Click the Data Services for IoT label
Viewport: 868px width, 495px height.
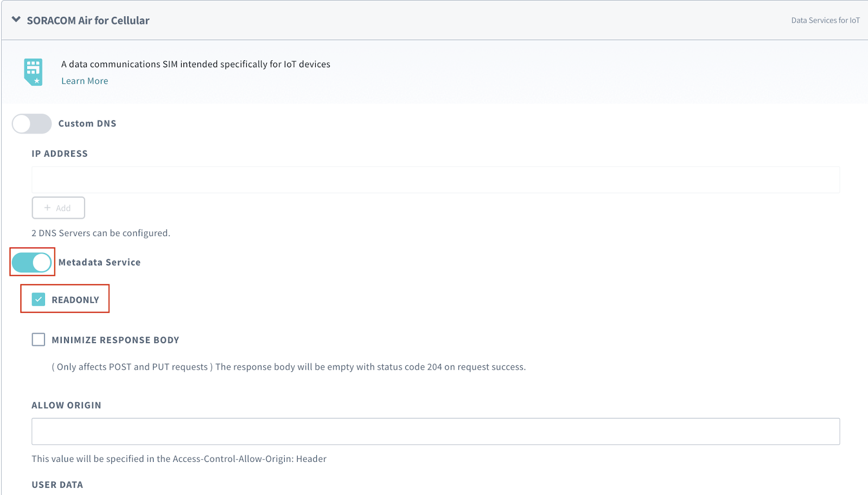pos(825,21)
